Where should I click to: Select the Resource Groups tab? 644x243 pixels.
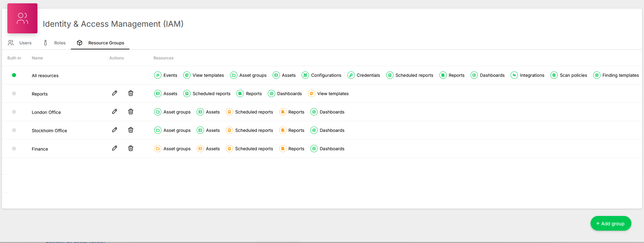[x=100, y=43]
